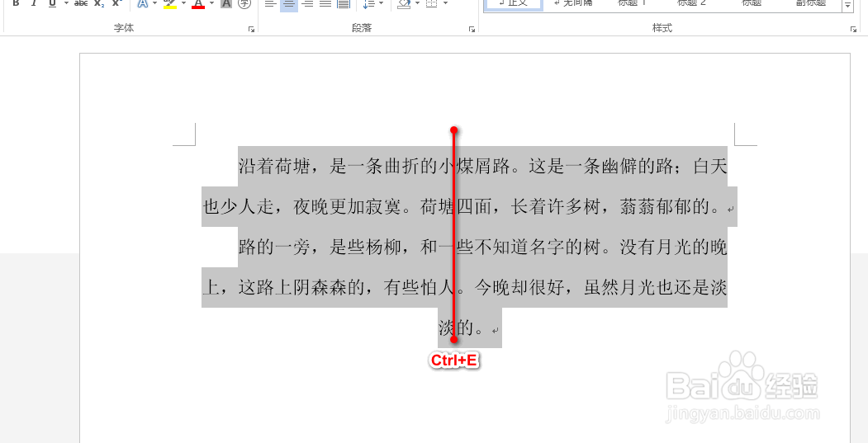Apply strikethrough (abc) formatting
Screen dimensions: 868x443
coord(82,3)
